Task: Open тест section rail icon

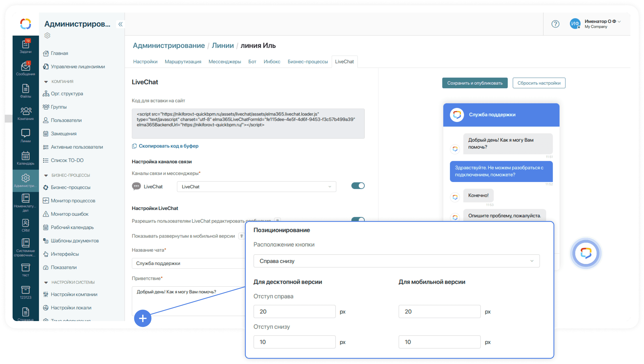Action: (x=26, y=270)
